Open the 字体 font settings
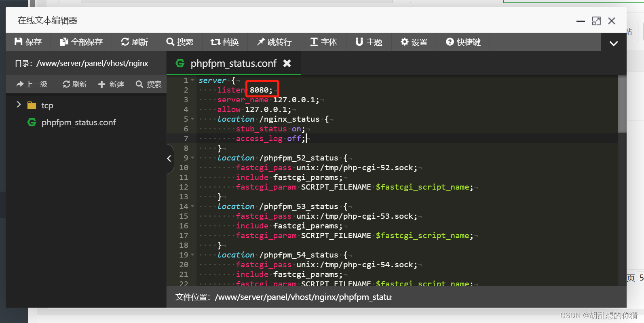 pos(323,42)
